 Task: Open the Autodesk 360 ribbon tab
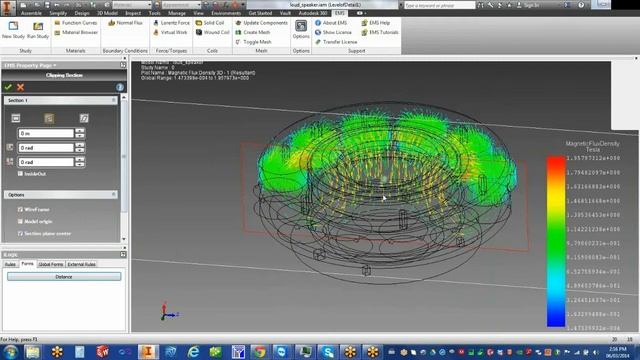(x=313, y=13)
